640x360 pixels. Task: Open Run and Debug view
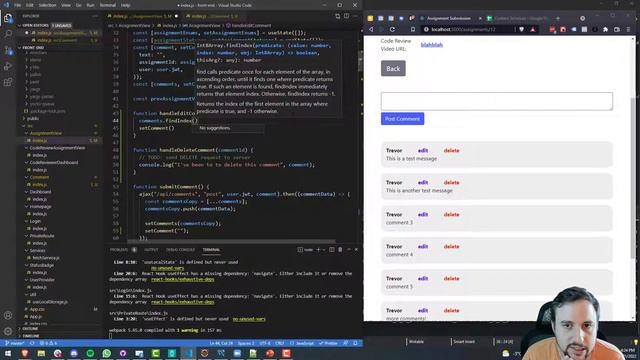coord(8,66)
